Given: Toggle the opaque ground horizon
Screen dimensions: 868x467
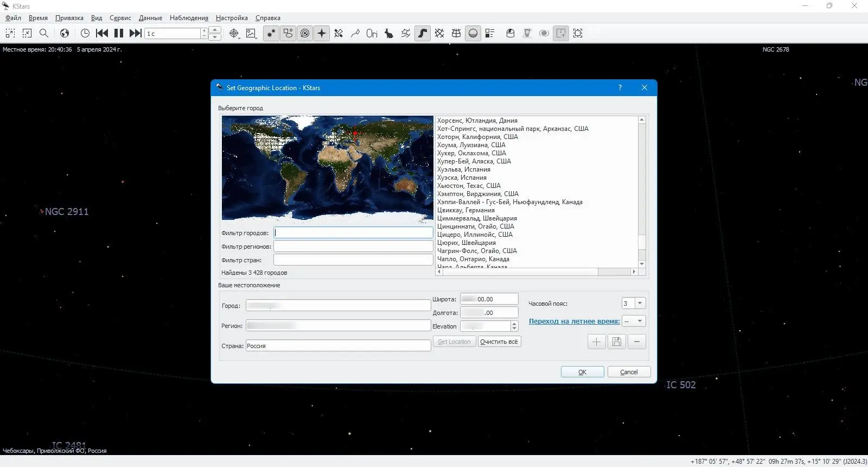Looking at the screenshot, I should [x=473, y=33].
